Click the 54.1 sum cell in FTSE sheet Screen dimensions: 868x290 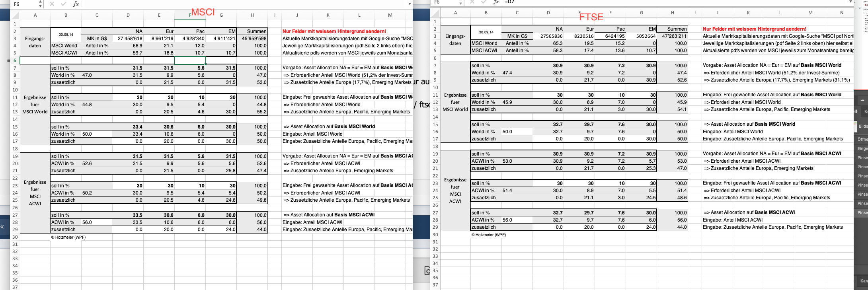click(x=672, y=109)
